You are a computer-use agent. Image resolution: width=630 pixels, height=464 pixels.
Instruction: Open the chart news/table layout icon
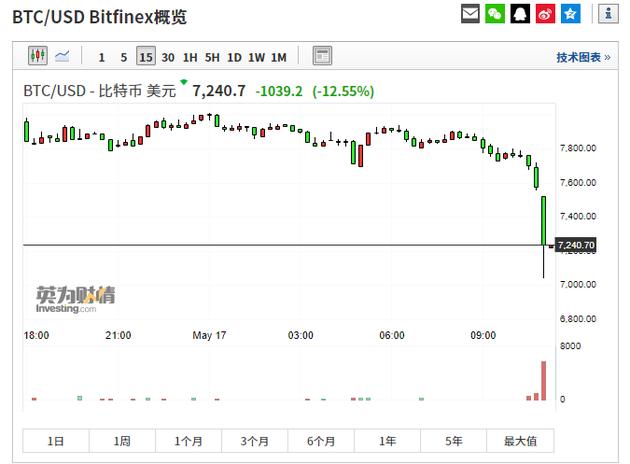[322, 56]
